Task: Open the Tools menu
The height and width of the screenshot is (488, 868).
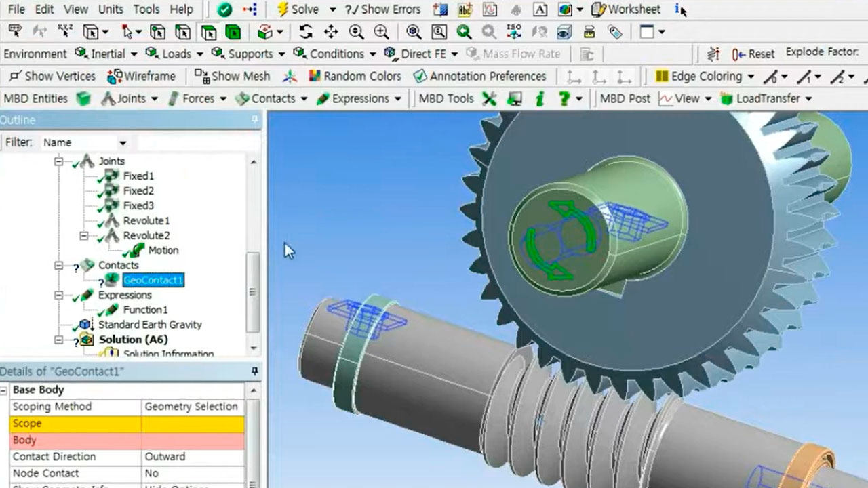Action: (x=146, y=9)
